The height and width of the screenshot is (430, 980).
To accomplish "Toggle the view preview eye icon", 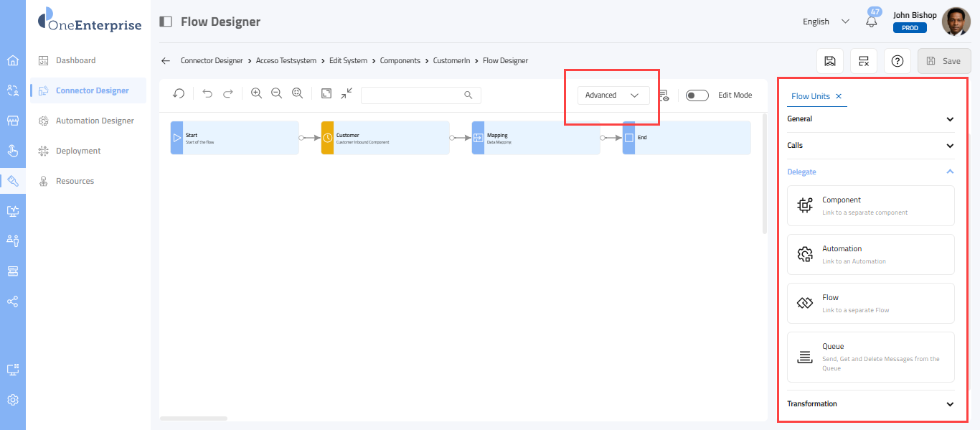I will pyautogui.click(x=664, y=95).
